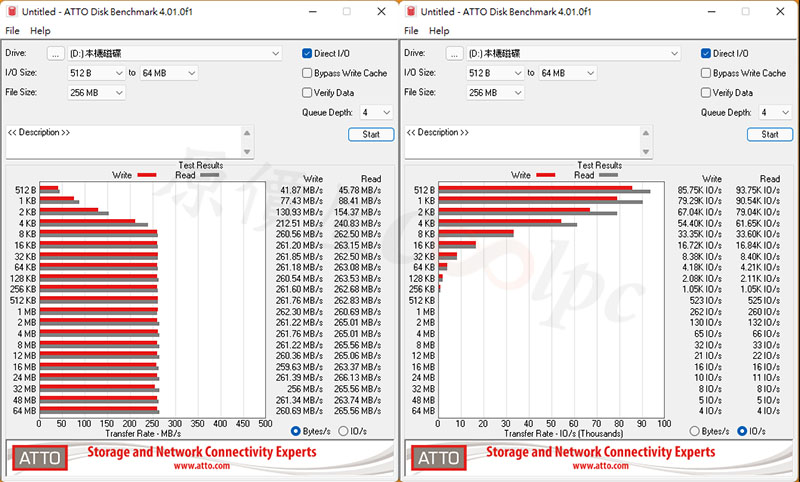
Task: Click description scroll up arrow in left window
Action: (x=247, y=133)
